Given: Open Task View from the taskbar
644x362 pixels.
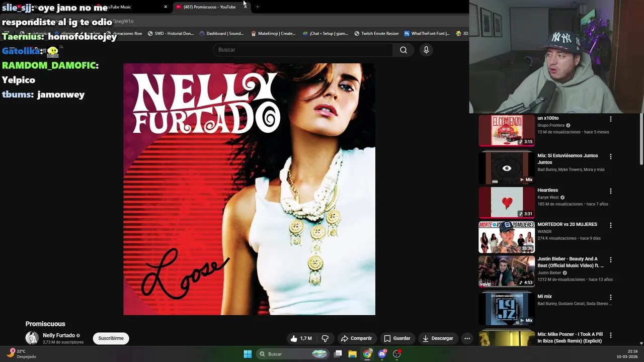Looking at the screenshot, I should click(x=338, y=354).
